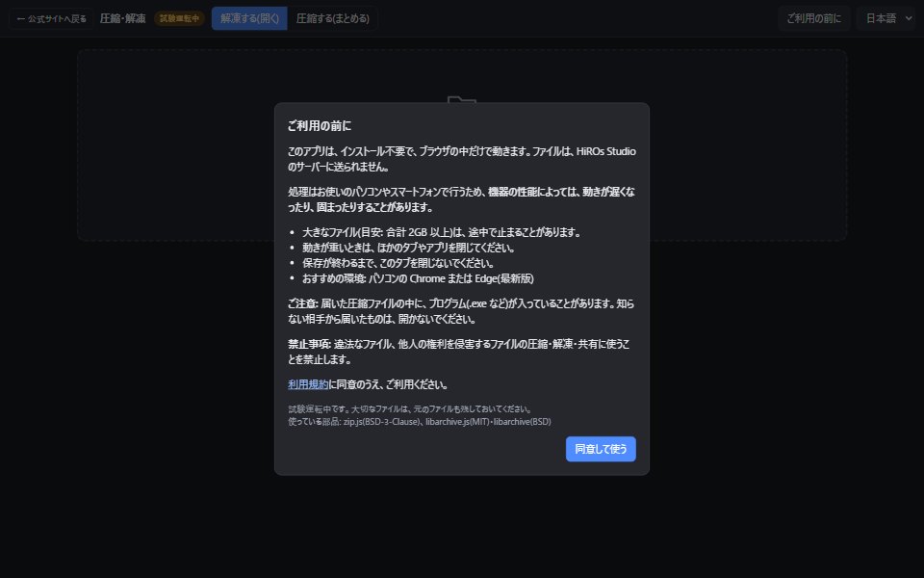924x578 pixels.
Task: Click bullet 動きが重いときは other tabs advice
Action: [x=408, y=248]
